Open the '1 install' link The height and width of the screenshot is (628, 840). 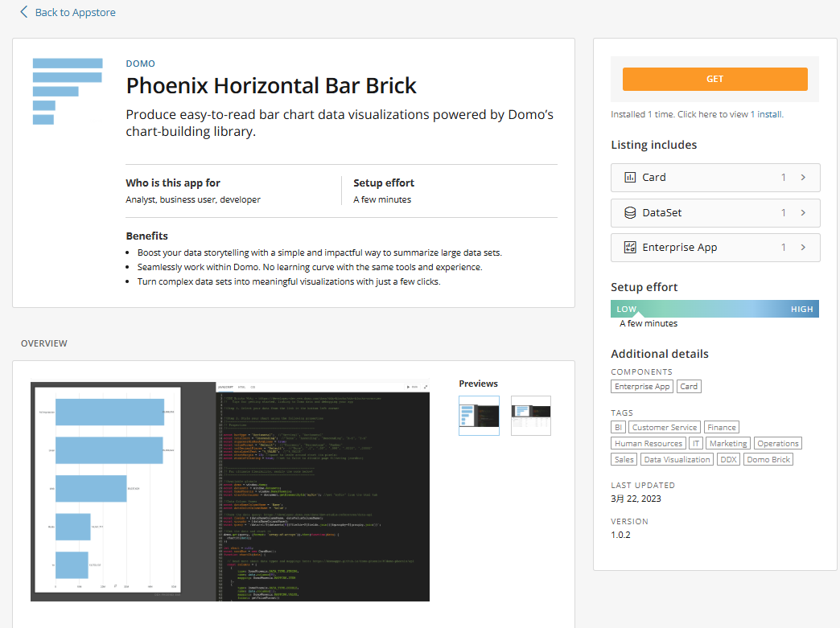[x=766, y=114]
